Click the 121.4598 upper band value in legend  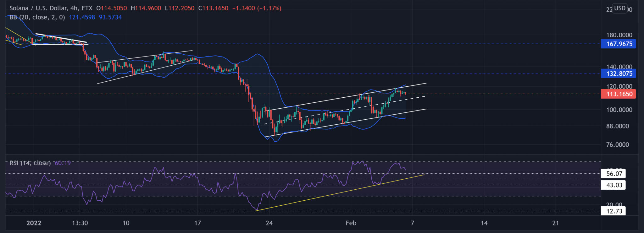tap(82, 17)
